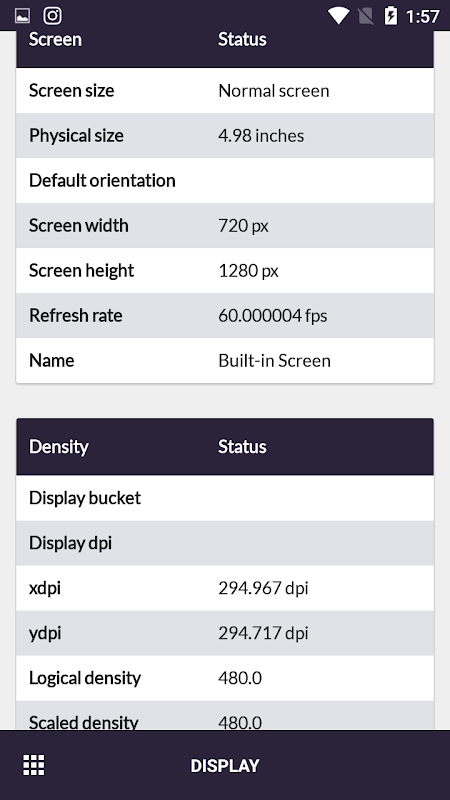Tap the no-SIM status icon

(x=365, y=16)
